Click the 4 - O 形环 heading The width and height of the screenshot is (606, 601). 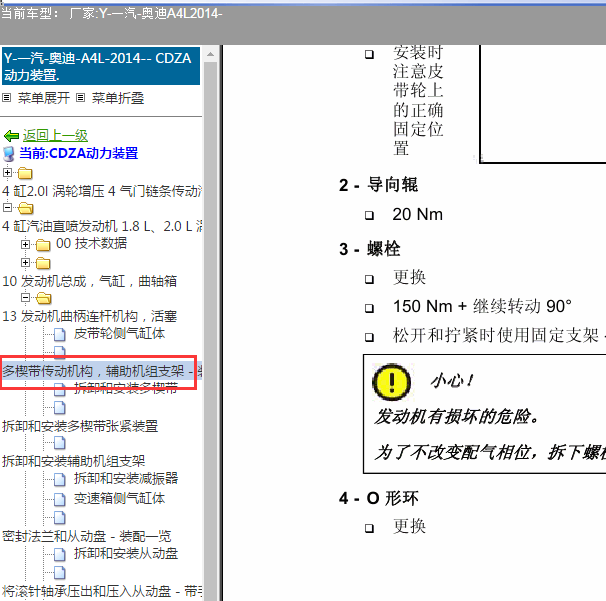tap(379, 498)
